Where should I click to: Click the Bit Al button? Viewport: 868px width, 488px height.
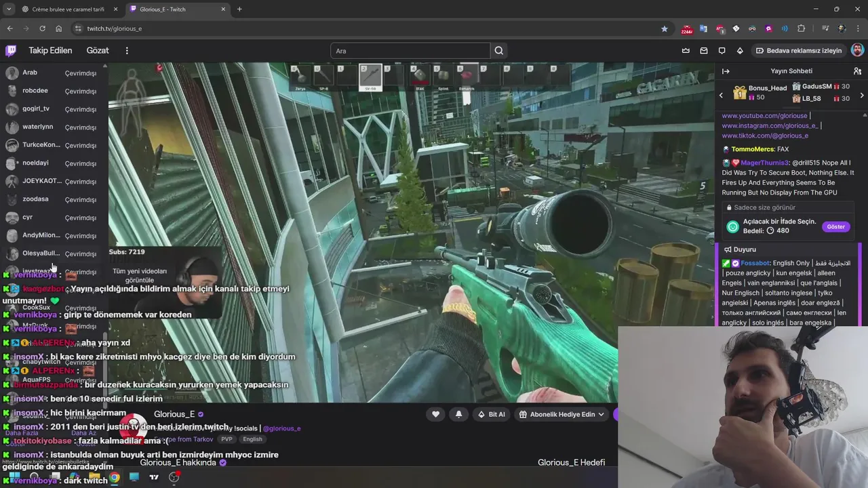(x=492, y=414)
